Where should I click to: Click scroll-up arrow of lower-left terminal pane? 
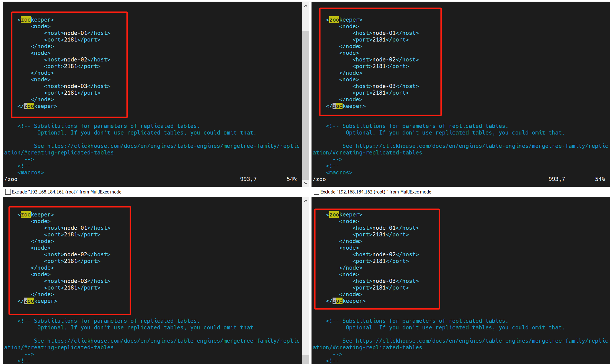(306, 201)
